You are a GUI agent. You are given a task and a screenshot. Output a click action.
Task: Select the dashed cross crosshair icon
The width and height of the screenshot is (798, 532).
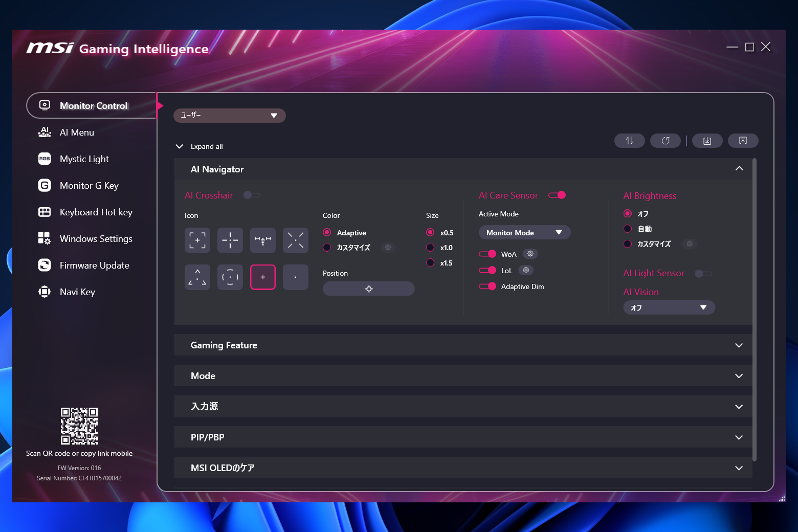pyautogui.click(x=230, y=240)
